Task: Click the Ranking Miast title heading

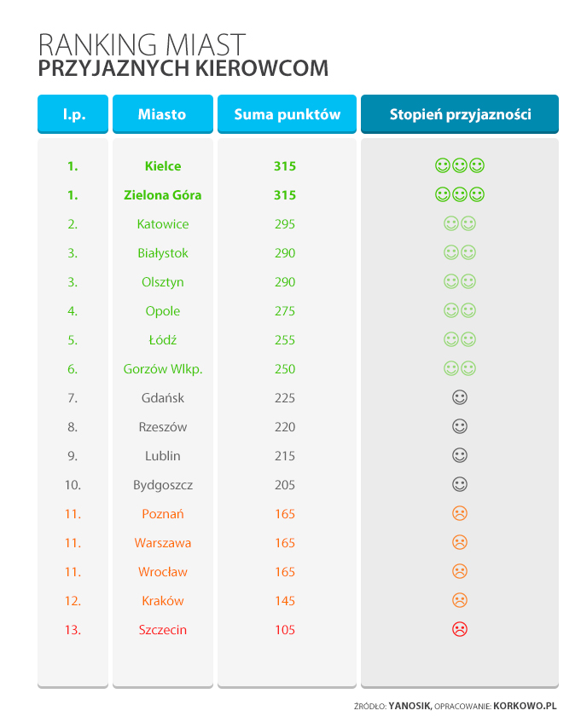Action: tap(142, 44)
